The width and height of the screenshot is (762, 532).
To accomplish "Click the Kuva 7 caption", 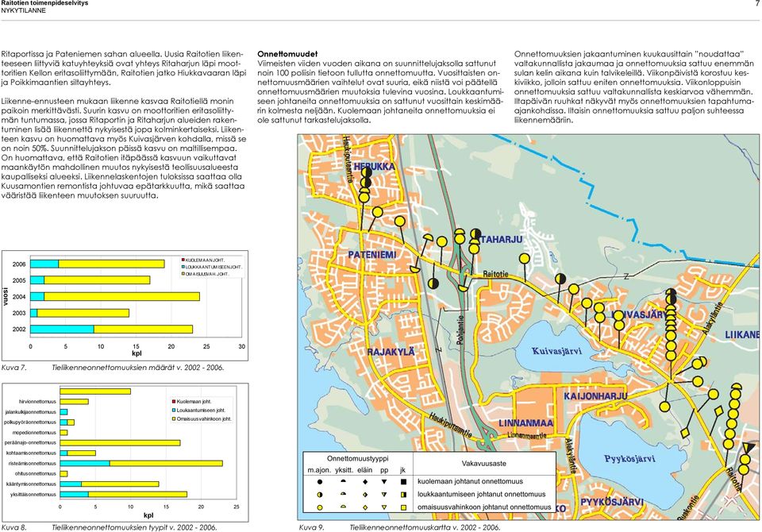I will coord(113,368).
